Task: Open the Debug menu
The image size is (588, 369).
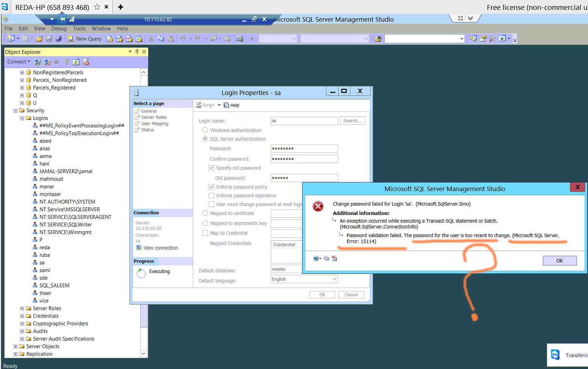Action: (59, 28)
